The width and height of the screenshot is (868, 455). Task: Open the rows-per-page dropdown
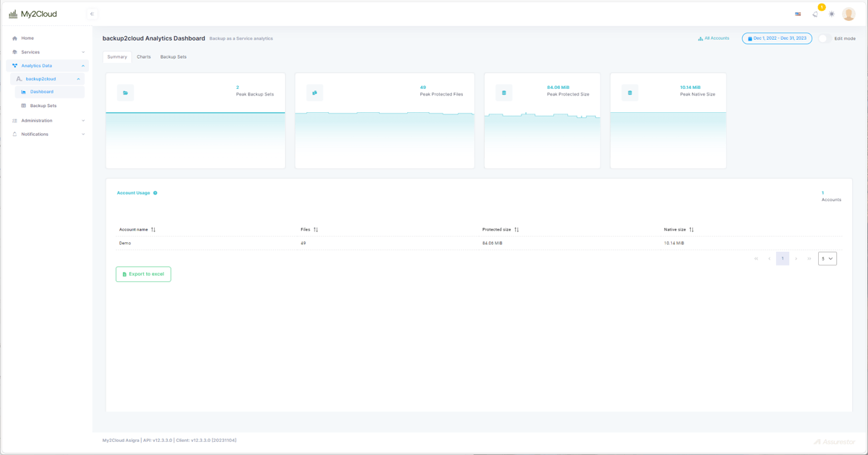pyautogui.click(x=827, y=258)
